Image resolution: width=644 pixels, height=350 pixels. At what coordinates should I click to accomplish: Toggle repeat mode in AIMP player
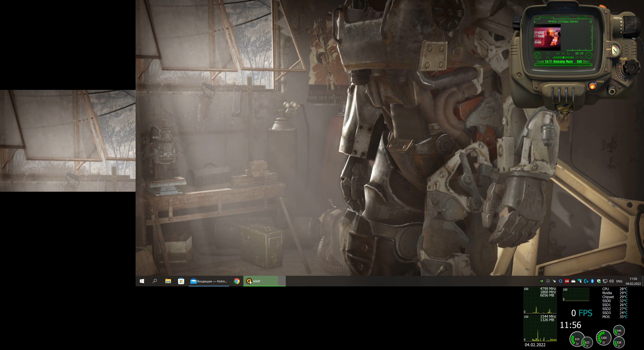click(x=563, y=54)
